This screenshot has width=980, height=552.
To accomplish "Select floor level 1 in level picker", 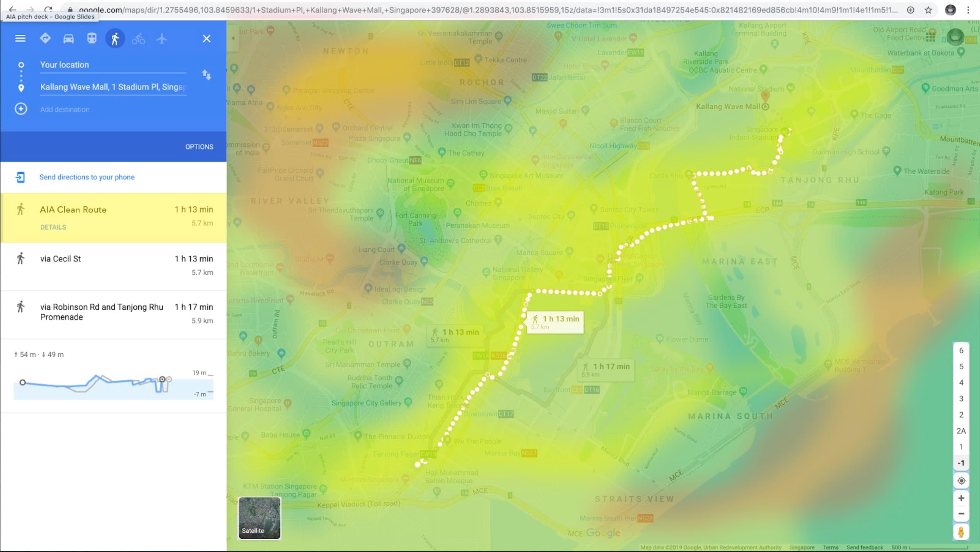I will point(961,447).
